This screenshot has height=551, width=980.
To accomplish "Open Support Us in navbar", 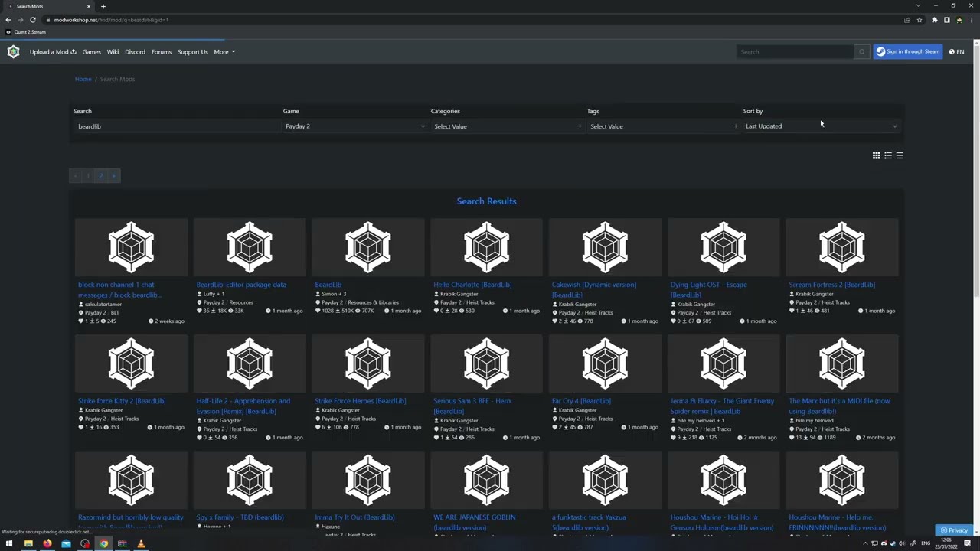I will click(192, 52).
